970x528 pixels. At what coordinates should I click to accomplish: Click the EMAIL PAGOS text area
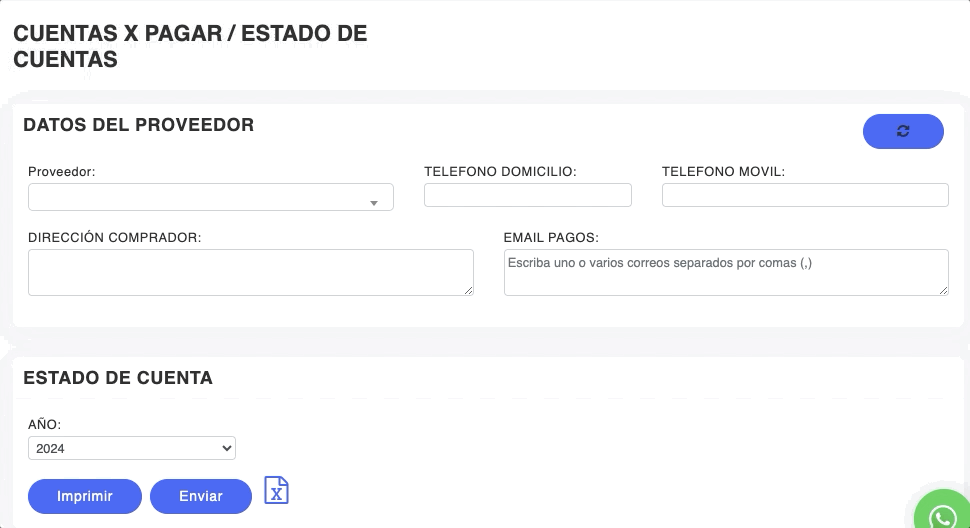pyautogui.click(x=726, y=272)
